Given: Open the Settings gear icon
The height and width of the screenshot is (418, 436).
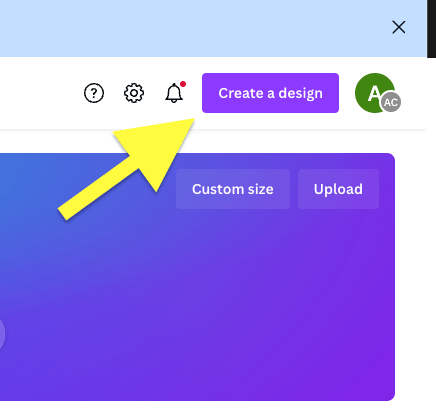Looking at the screenshot, I should click(134, 93).
